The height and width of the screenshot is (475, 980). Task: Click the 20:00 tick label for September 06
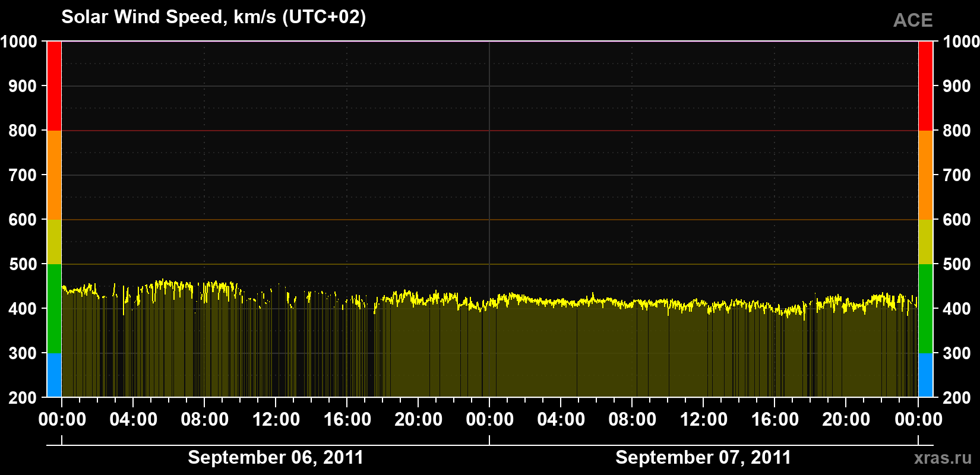pos(419,420)
